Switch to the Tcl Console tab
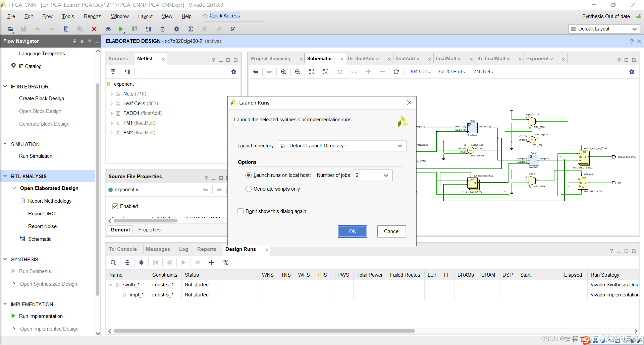This screenshot has width=644, height=345. pyautogui.click(x=122, y=249)
